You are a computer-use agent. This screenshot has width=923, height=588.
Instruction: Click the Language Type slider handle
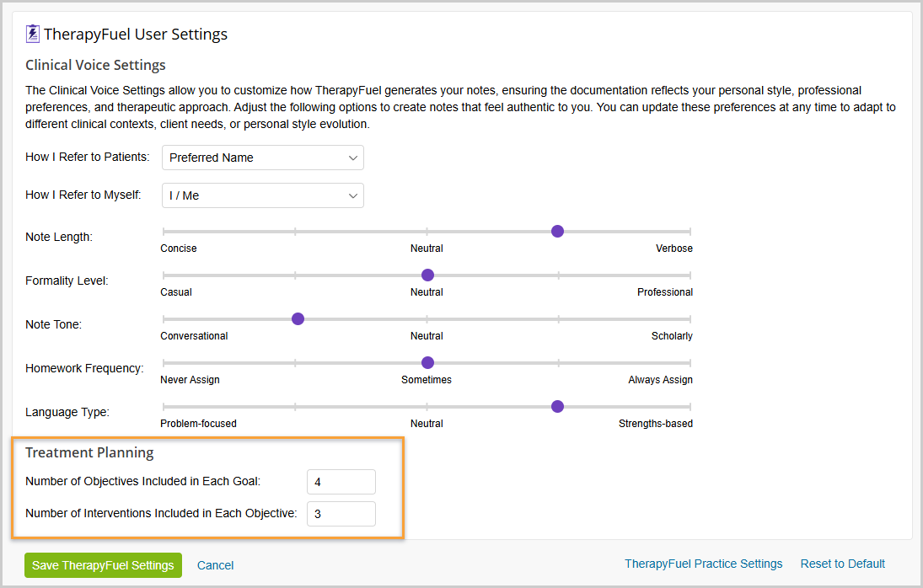pyautogui.click(x=557, y=406)
